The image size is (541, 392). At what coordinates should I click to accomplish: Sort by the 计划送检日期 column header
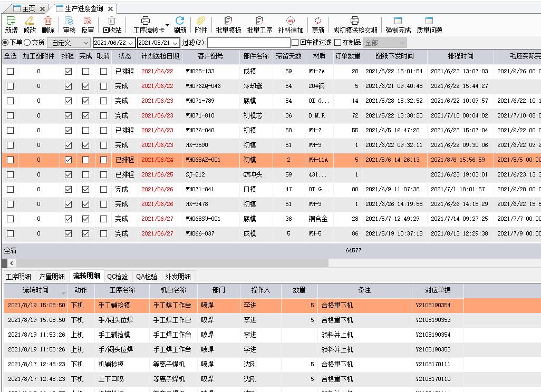tap(160, 56)
